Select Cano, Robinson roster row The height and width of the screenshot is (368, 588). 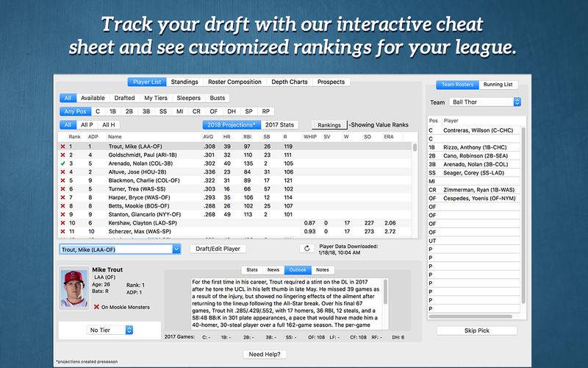(474, 156)
